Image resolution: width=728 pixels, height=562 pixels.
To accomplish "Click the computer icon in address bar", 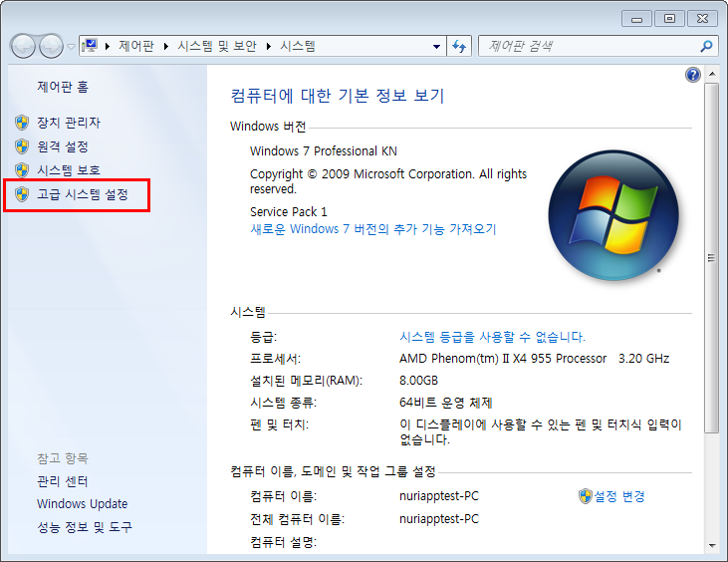I will coord(90,46).
